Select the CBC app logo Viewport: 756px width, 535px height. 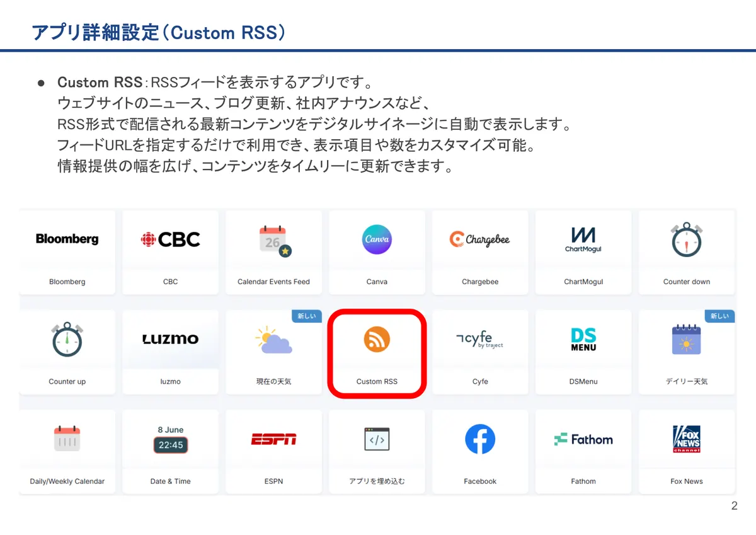[170, 239]
